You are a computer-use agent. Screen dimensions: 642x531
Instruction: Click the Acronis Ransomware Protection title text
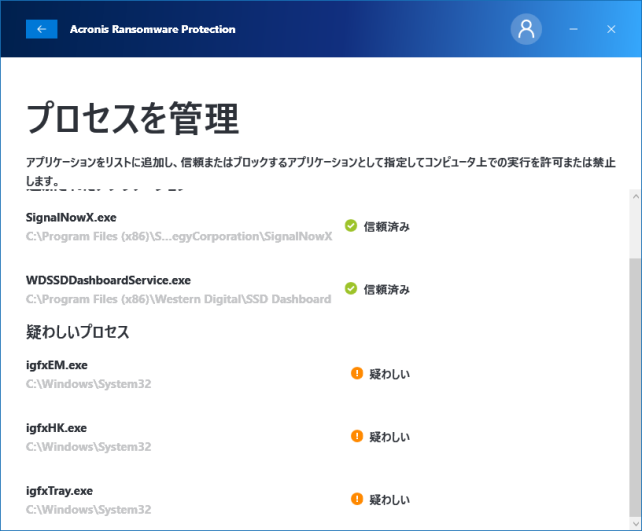click(153, 29)
